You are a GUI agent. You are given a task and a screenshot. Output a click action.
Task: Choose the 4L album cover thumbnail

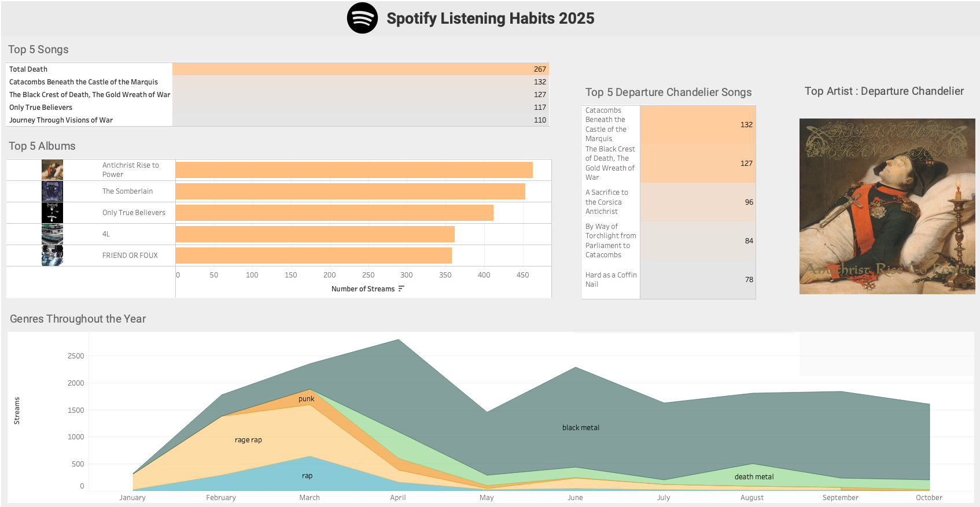(52, 234)
